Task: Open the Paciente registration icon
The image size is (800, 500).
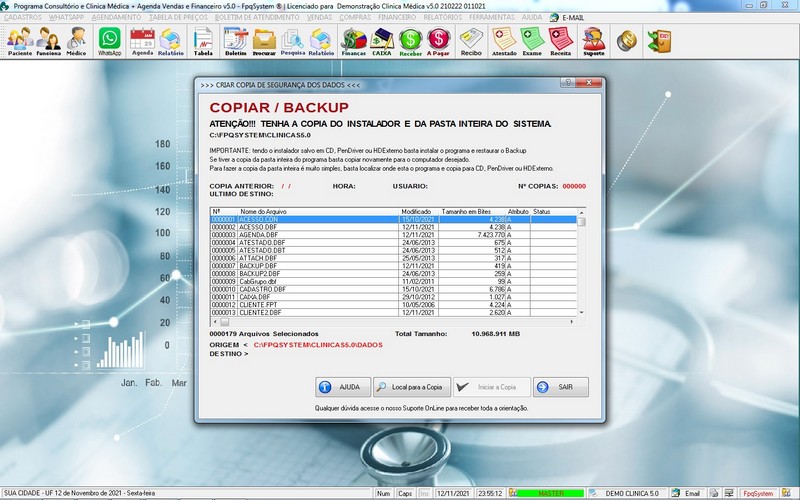Action: (20, 41)
